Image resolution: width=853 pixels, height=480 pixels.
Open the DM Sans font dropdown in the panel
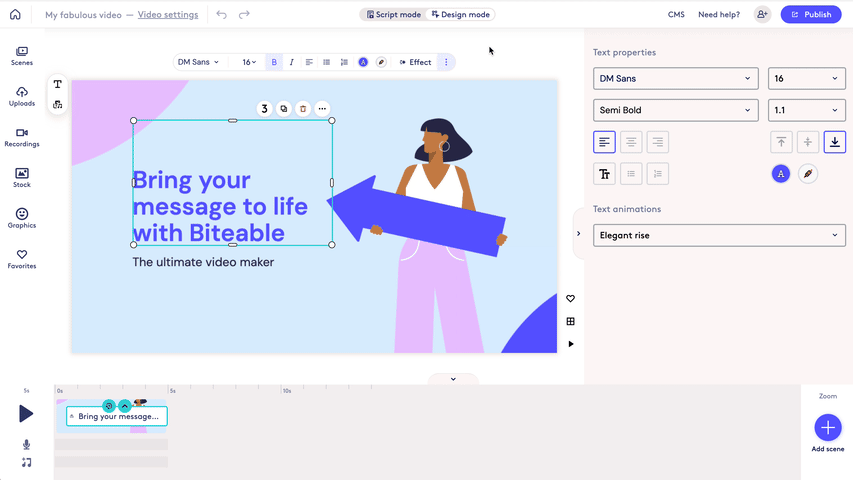click(676, 78)
